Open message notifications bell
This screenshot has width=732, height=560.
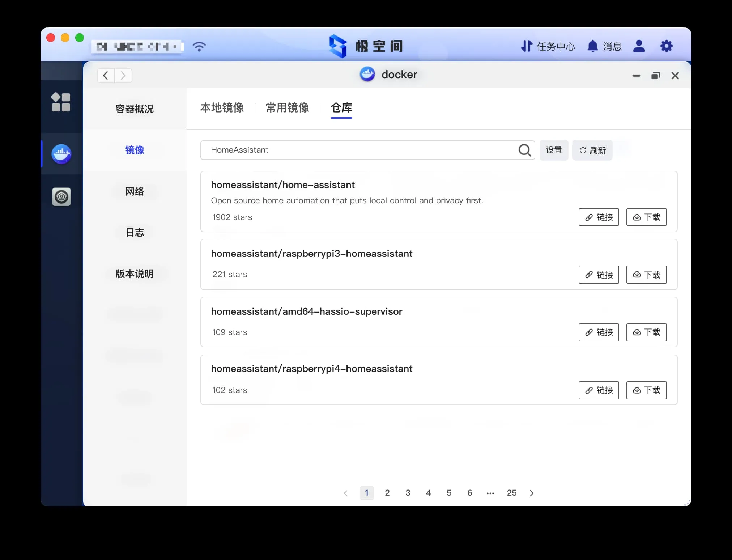pyautogui.click(x=592, y=46)
